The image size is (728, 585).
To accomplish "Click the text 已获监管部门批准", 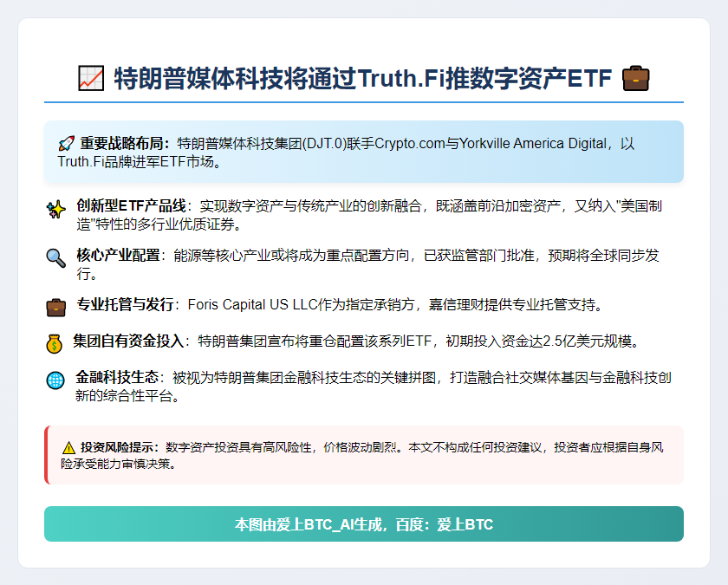I will [478, 256].
